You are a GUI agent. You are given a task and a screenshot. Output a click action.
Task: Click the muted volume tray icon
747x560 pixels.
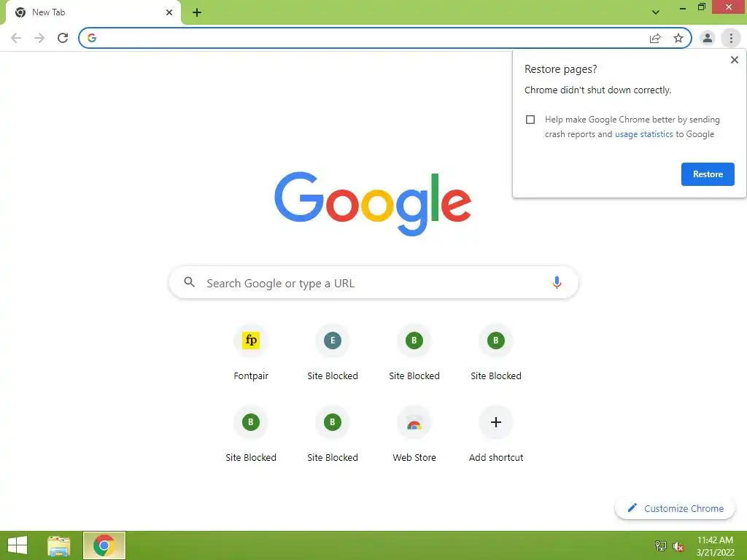coord(678,546)
